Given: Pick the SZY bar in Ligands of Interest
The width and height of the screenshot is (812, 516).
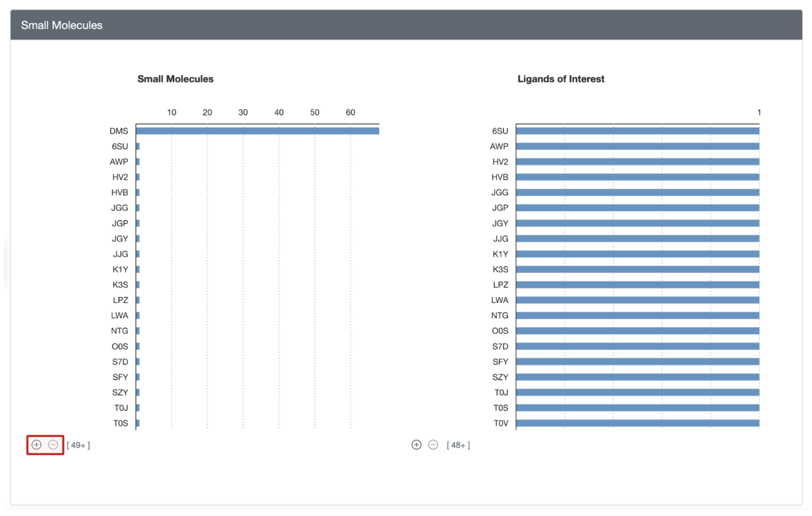Looking at the screenshot, I should pos(637,377).
